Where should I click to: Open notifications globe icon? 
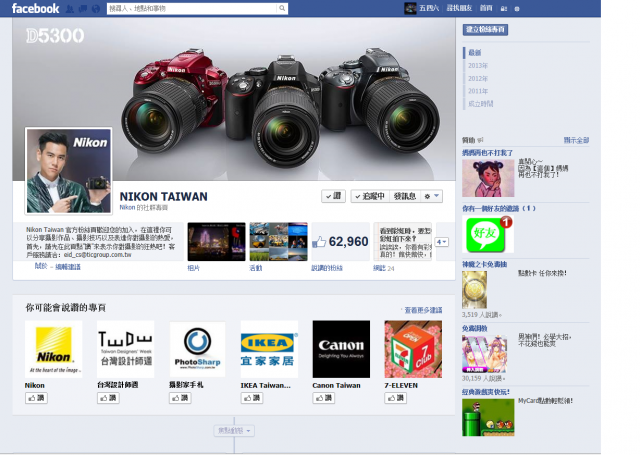point(96,9)
